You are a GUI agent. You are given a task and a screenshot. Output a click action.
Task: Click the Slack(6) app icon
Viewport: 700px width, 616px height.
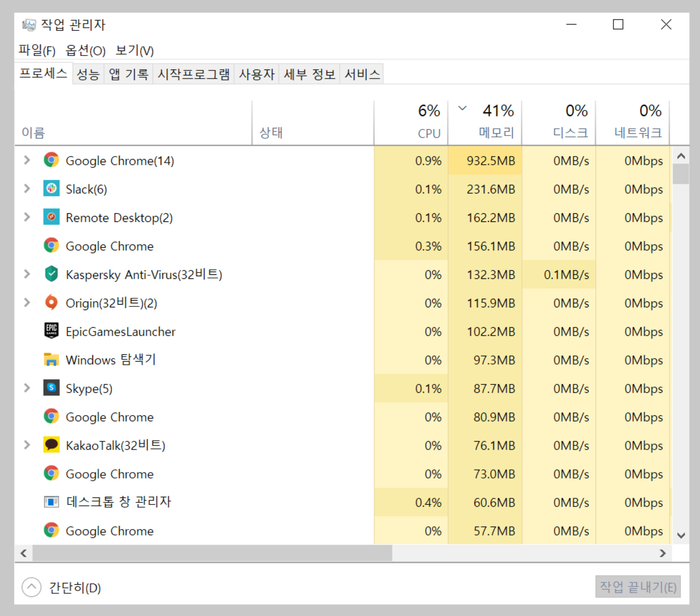coord(51,188)
